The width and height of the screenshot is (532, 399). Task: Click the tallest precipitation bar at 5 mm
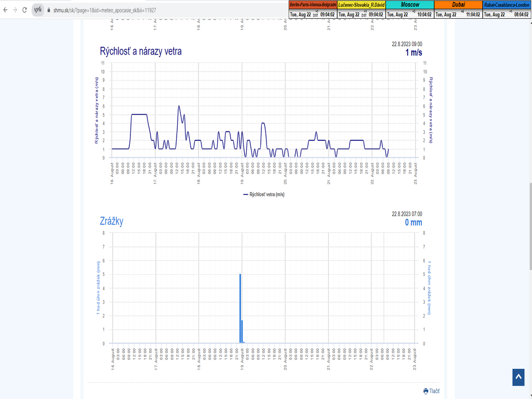[x=240, y=308]
